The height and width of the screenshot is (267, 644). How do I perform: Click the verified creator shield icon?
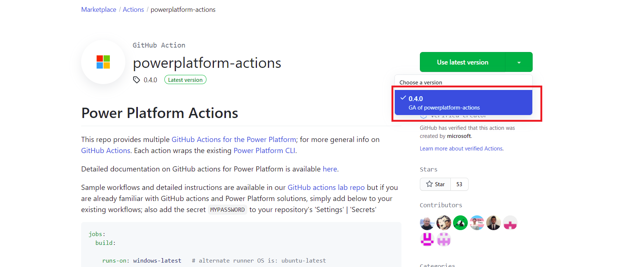pos(423,115)
